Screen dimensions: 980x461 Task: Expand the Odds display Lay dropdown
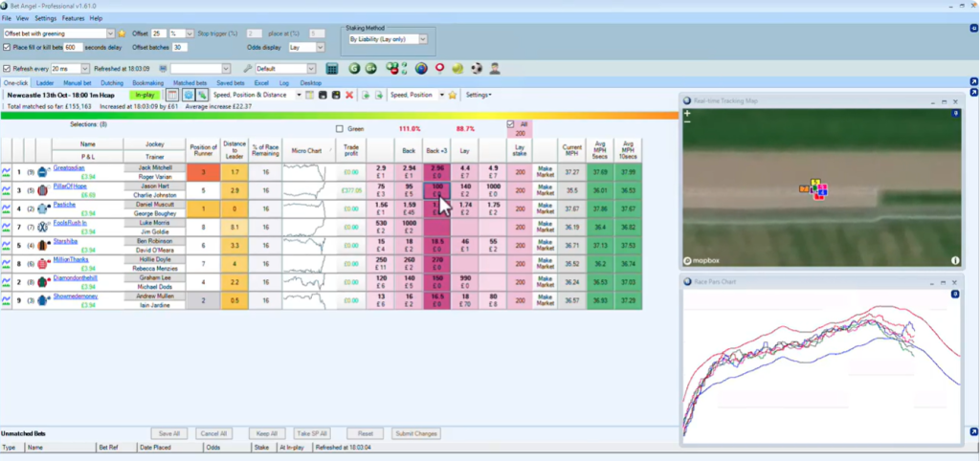(x=306, y=47)
